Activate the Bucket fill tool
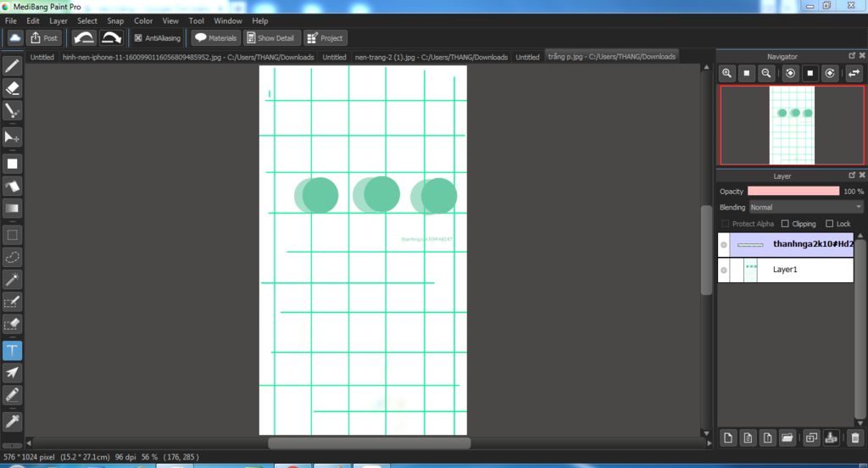 point(12,186)
